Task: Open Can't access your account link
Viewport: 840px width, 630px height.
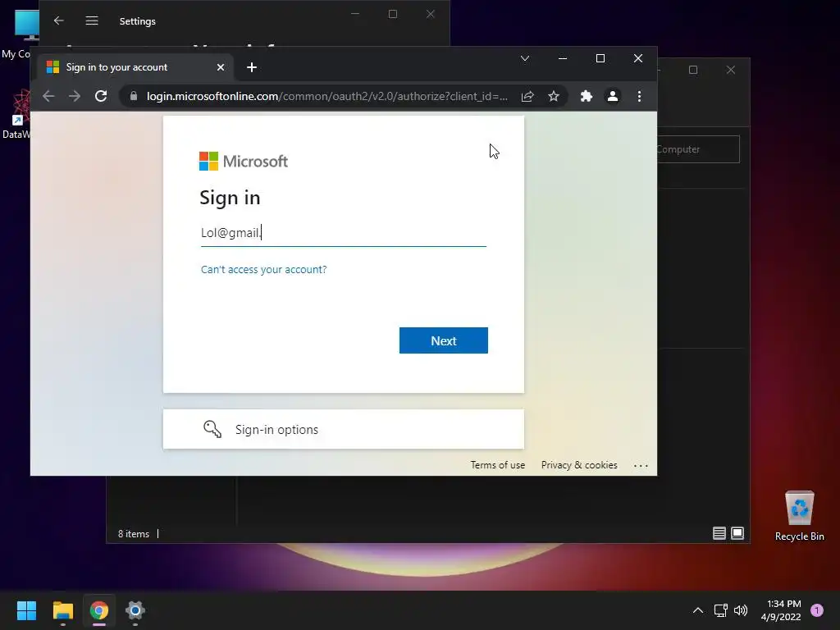Action: pos(263,269)
